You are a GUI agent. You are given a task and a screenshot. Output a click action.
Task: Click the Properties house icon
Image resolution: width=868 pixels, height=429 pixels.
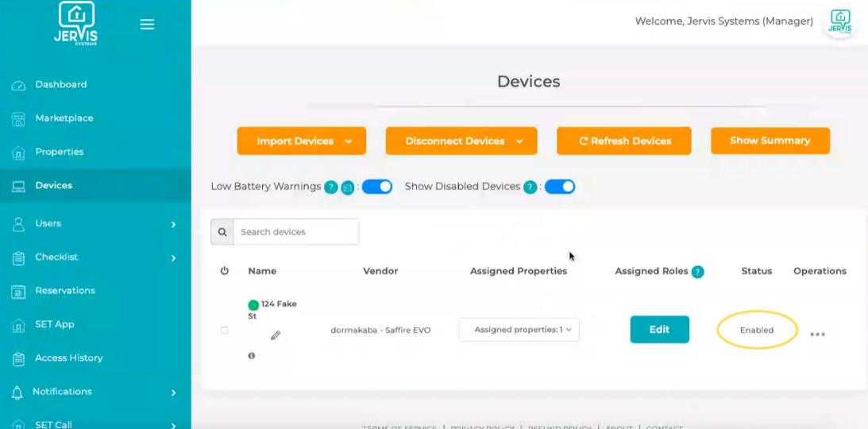coord(18,153)
